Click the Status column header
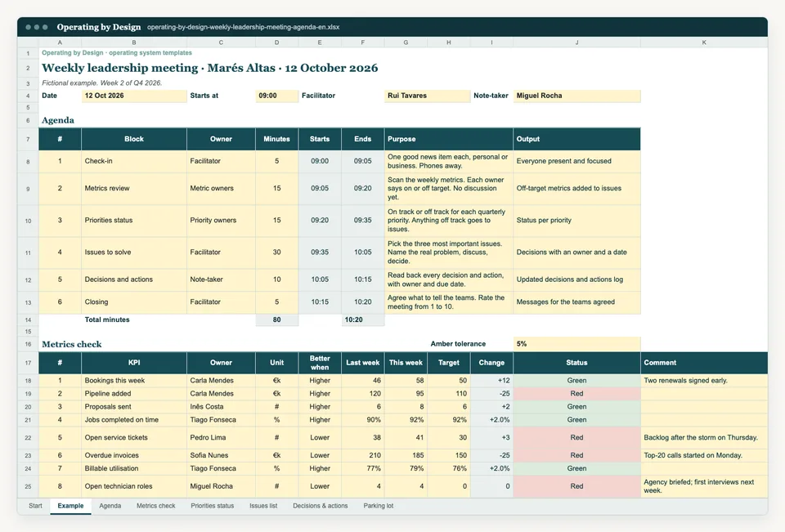The height and width of the screenshot is (532, 785). tap(576, 363)
